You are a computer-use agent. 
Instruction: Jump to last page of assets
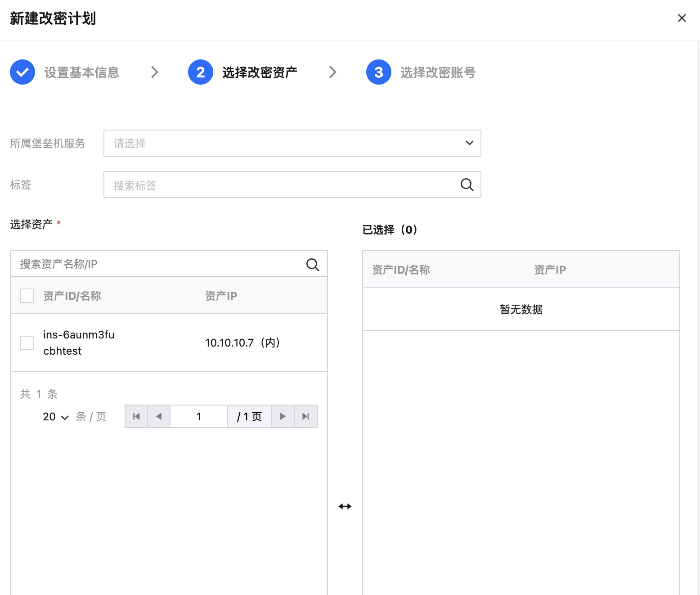click(306, 416)
